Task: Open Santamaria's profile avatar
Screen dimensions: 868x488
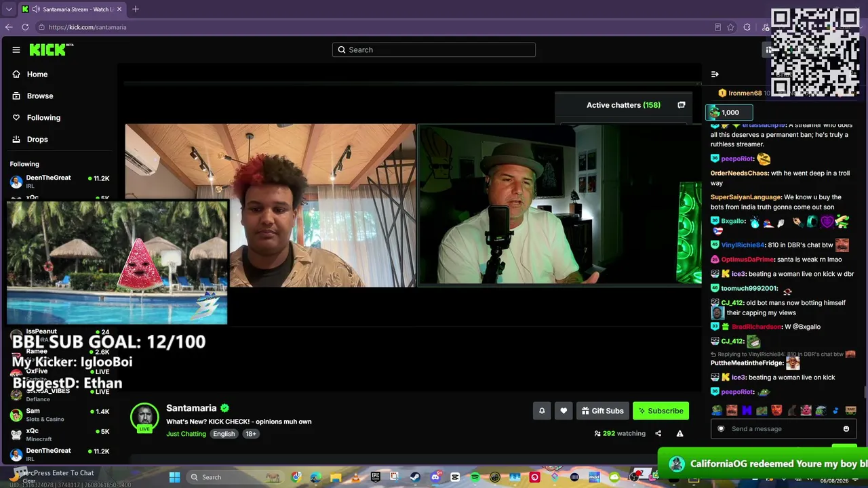Action: (x=144, y=417)
